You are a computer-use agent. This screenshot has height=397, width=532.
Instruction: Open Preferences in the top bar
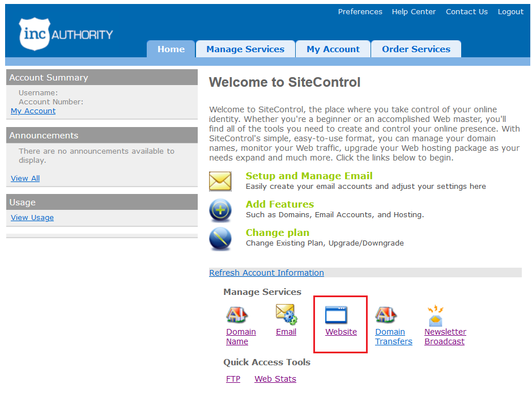tap(360, 11)
